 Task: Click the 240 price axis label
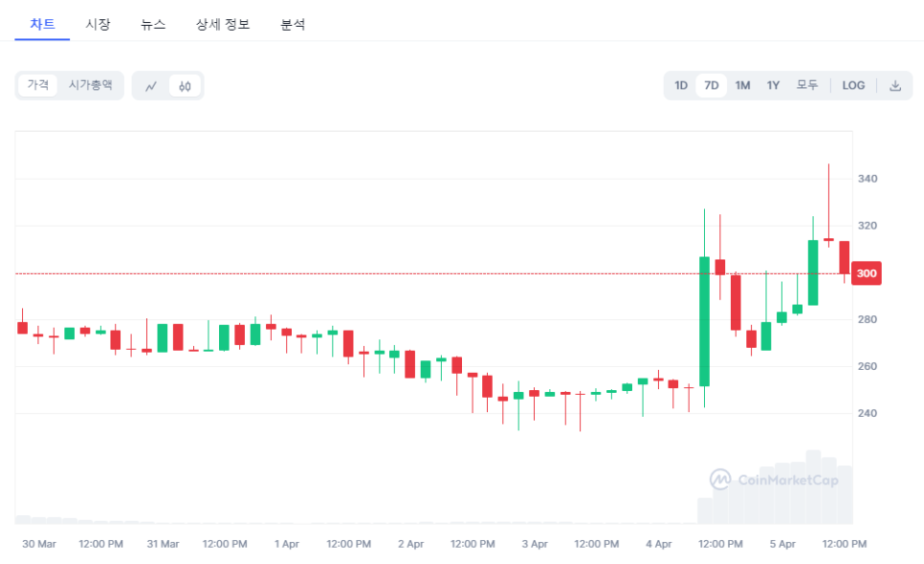pyautogui.click(x=868, y=413)
